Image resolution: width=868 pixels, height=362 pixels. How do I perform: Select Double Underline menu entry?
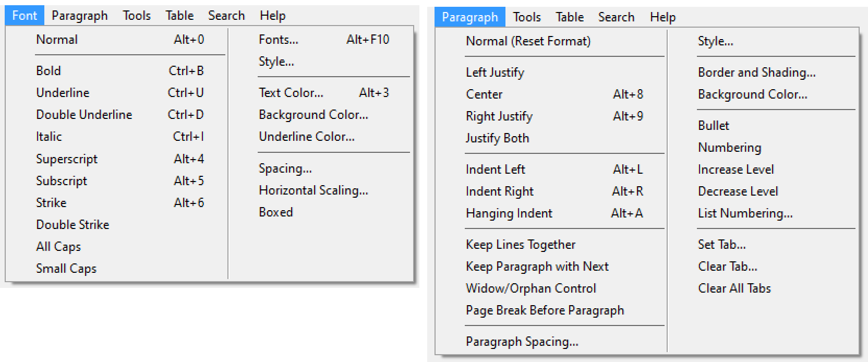click(84, 114)
